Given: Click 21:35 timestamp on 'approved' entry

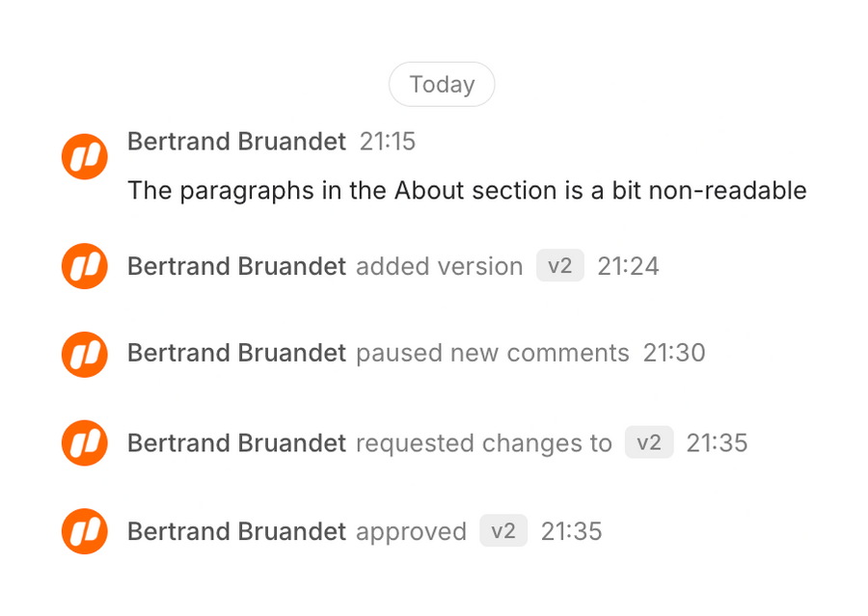Looking at the screenshot, I should tap(571, 531).
